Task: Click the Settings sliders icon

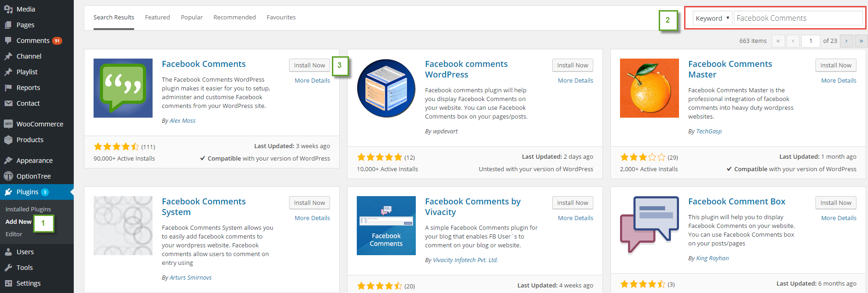Action: 8,283
